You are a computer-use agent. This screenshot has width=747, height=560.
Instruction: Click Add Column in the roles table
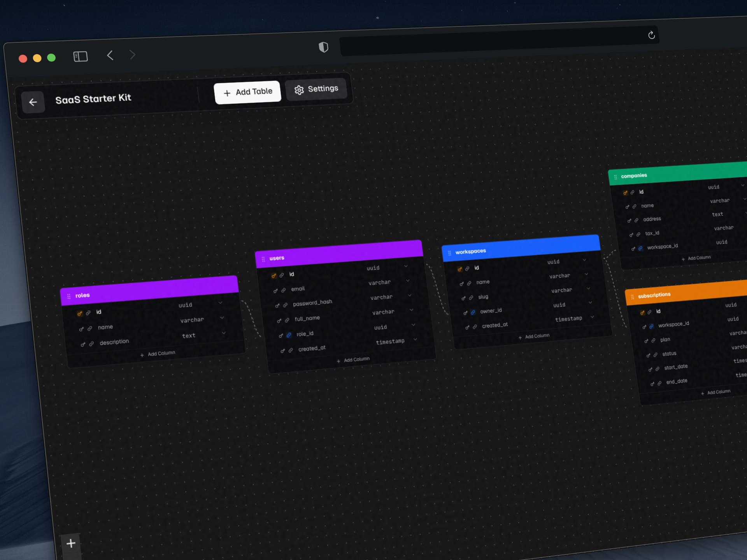pos(158,354)
